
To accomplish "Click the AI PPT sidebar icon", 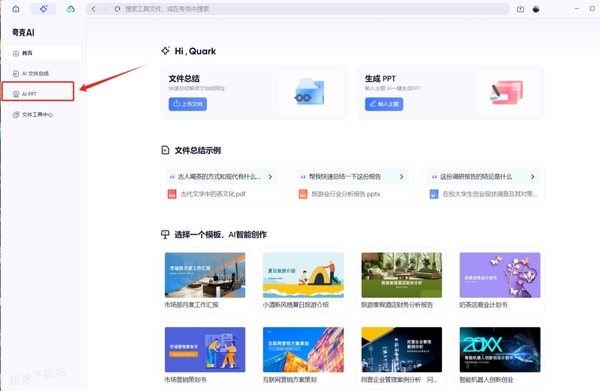I will (x=16, y=94).
